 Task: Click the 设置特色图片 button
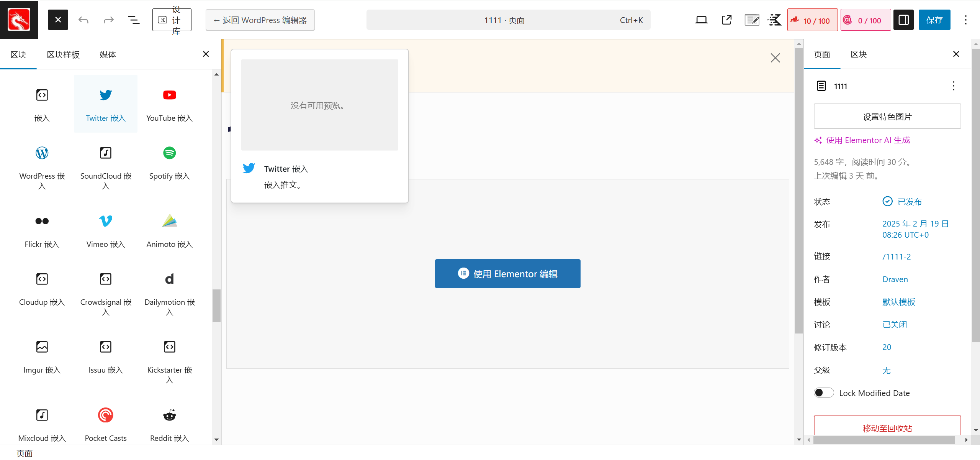(x=887, y=117)
